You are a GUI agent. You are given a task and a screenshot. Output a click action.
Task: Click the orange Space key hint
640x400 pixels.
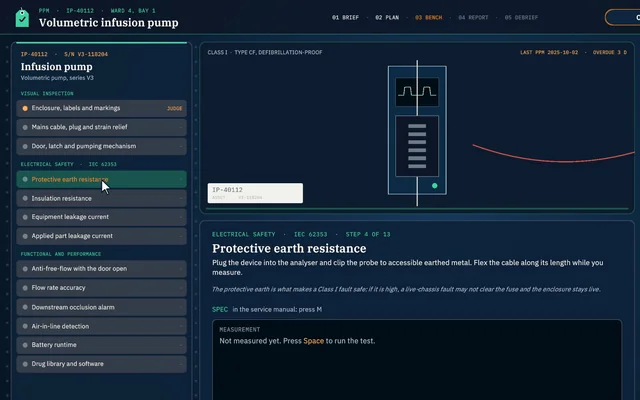(x=313, y=341)
